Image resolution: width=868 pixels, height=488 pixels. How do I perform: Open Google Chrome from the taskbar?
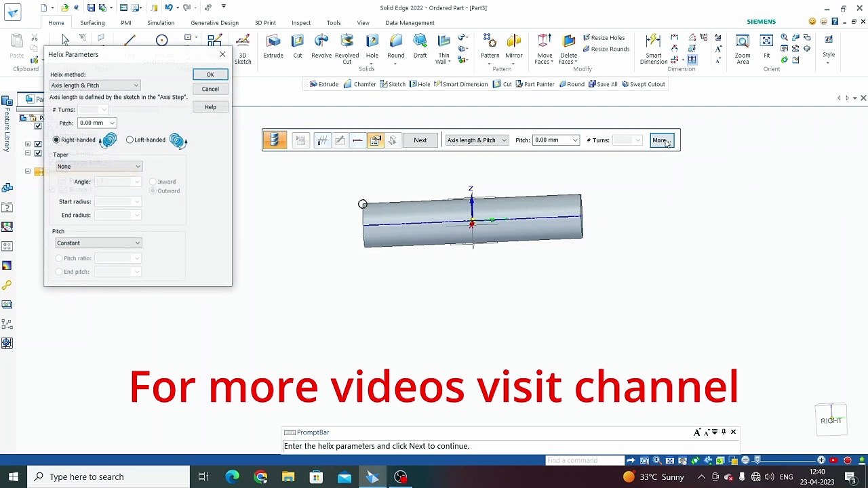coord(260,476)
